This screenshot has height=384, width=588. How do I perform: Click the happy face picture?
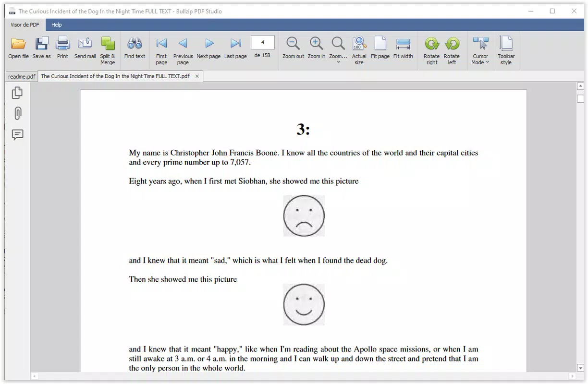[x=304, y=304]
